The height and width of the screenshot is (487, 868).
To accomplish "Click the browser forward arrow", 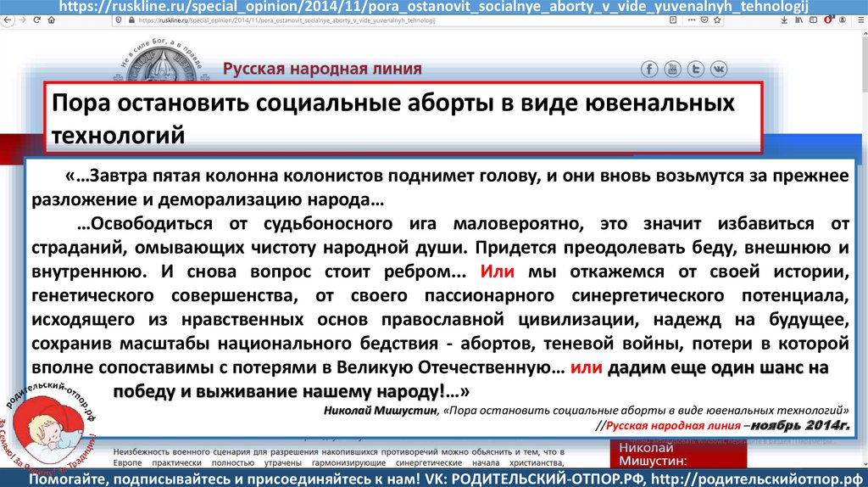I will pos(22,20).
